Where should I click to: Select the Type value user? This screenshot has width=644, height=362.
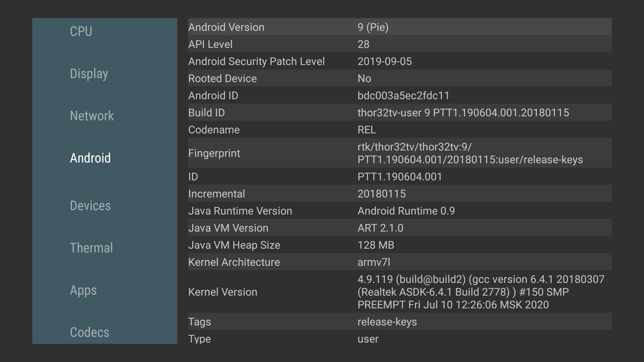[x=368, y=339]
